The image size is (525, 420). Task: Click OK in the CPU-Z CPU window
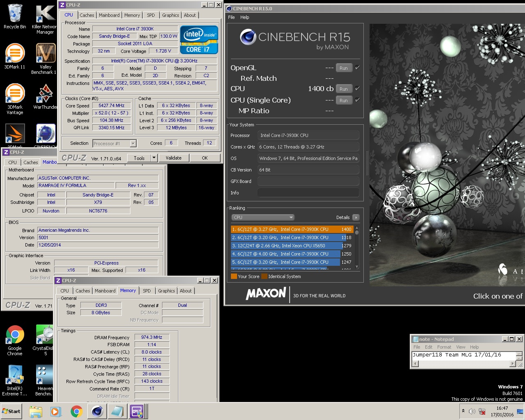[205, 158]
